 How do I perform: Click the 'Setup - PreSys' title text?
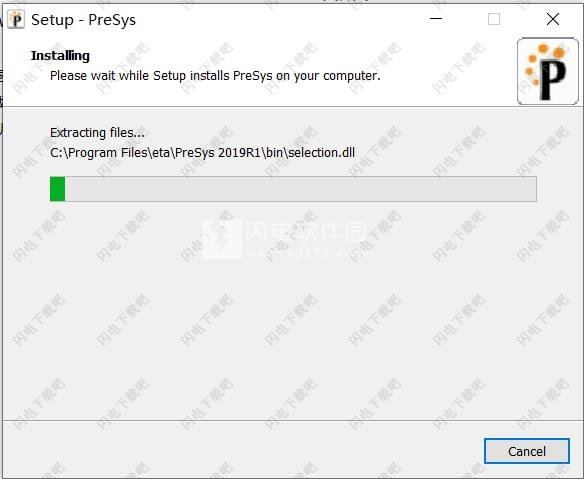coord(83,20)
